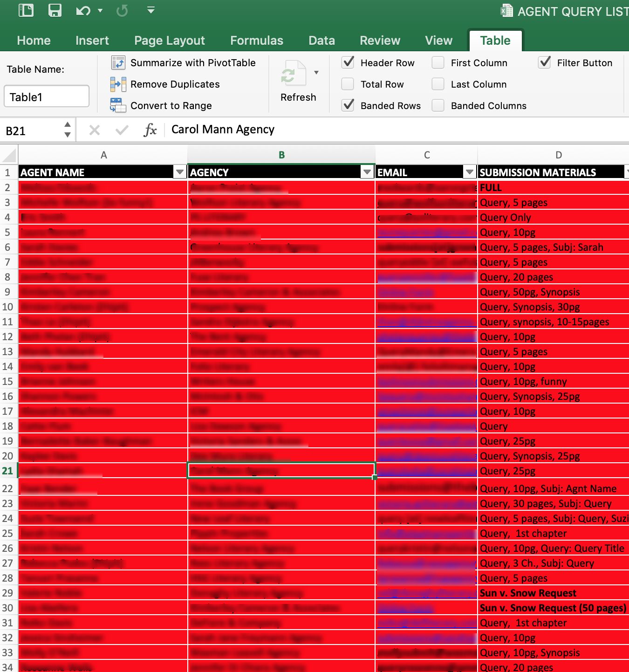This screenshot has height=672, width=629.
Task: Choose Remove Duplicates
Action: (x=175, y=84)
